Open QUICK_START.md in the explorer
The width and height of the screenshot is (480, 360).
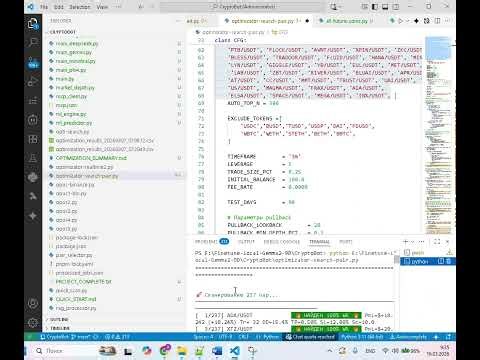point(76,299)
